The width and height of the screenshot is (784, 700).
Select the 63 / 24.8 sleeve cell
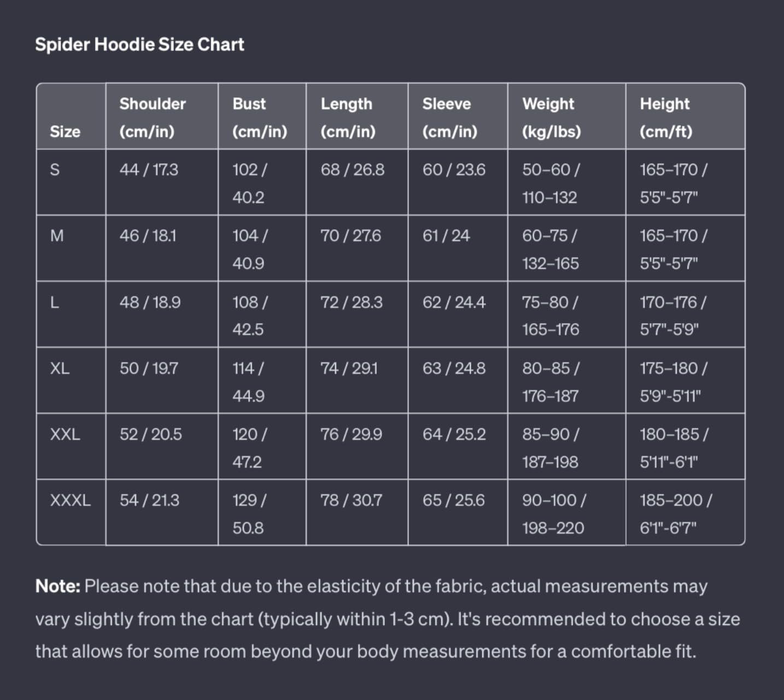point(458,380)
